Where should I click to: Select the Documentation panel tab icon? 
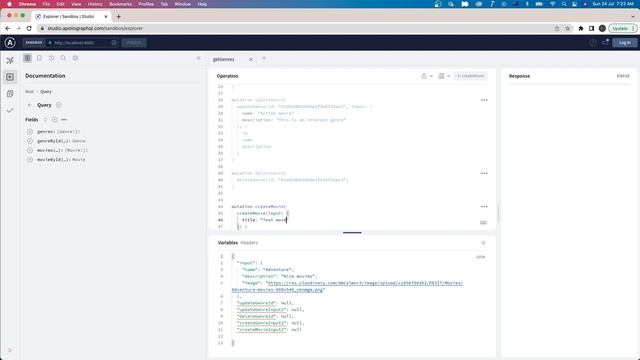click(x=27, y=58)
